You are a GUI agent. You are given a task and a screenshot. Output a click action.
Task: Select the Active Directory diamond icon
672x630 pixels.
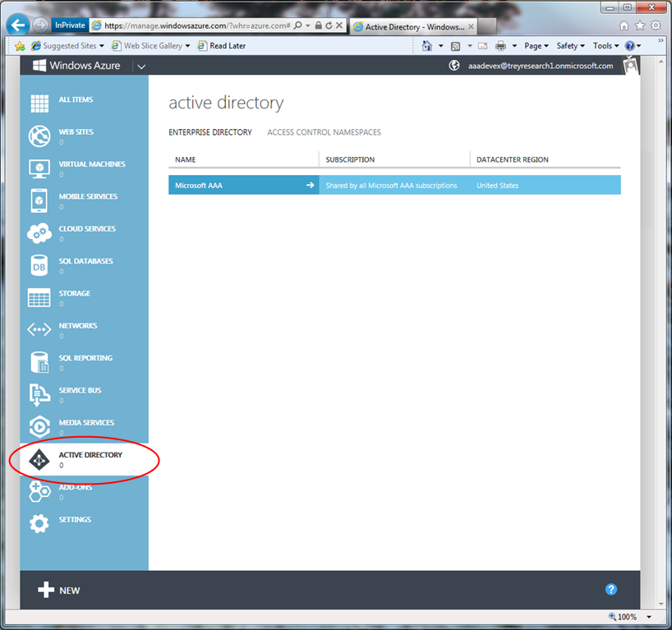[39, 460]
